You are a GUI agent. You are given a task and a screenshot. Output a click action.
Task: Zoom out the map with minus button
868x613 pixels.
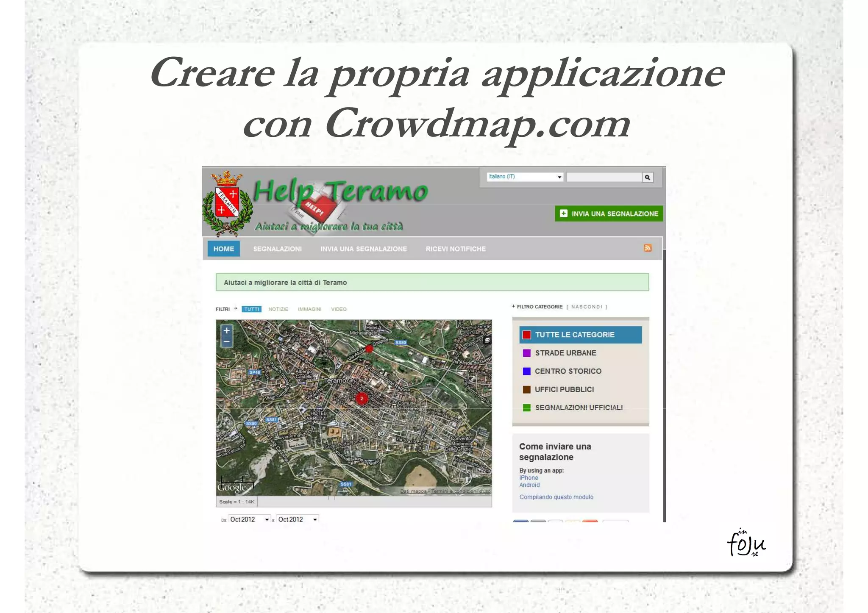coord(227,341)
